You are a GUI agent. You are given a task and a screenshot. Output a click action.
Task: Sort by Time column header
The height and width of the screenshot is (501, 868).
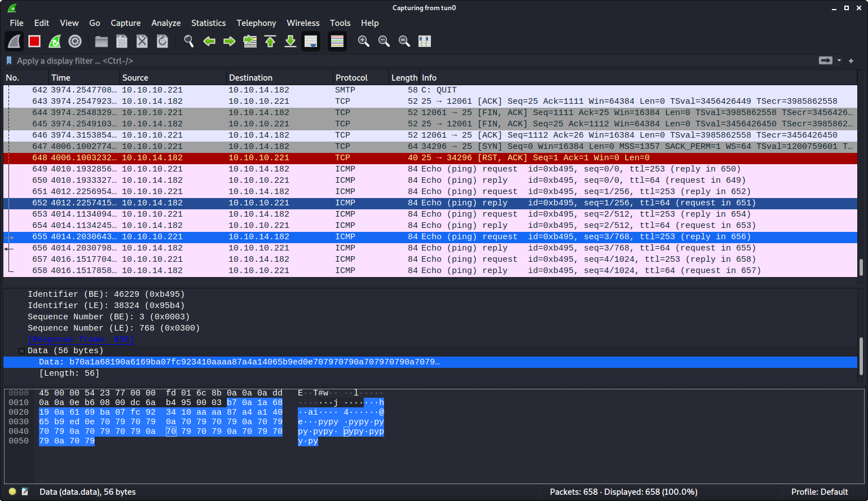coord(84,78)
